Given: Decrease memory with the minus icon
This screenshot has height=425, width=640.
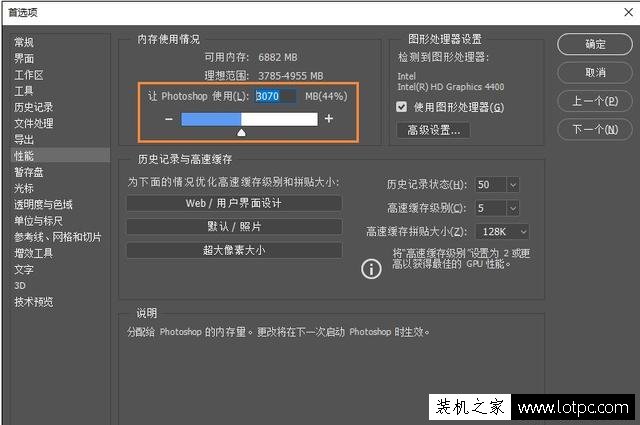Looking at the screenshot, I should point(169,119).
